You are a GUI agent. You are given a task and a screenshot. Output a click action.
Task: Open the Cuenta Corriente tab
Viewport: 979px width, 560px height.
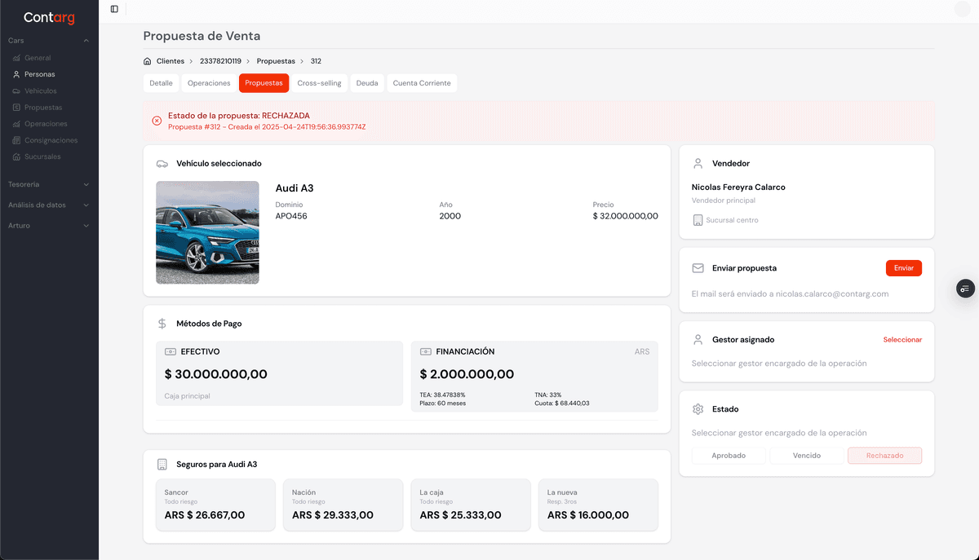[x=422, y=83]
